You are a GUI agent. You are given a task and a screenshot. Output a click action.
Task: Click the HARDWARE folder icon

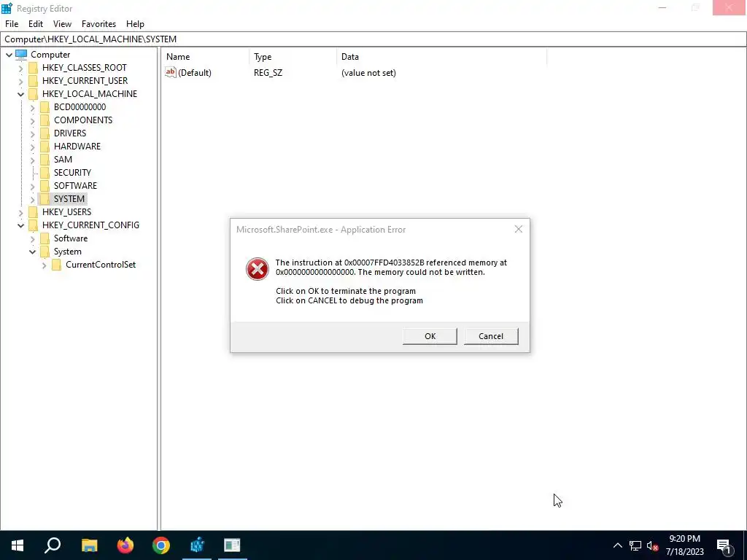point(44,146)
